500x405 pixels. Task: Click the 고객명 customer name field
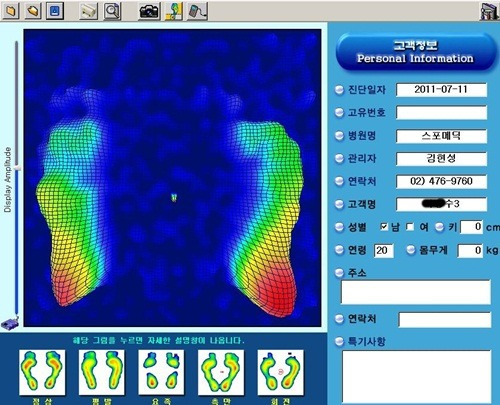(x=441, y=204)
